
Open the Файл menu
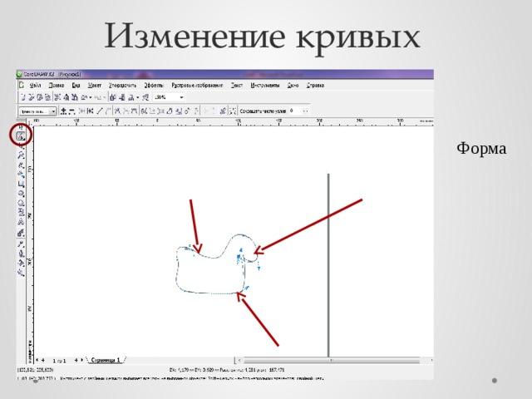click(35, 85)
